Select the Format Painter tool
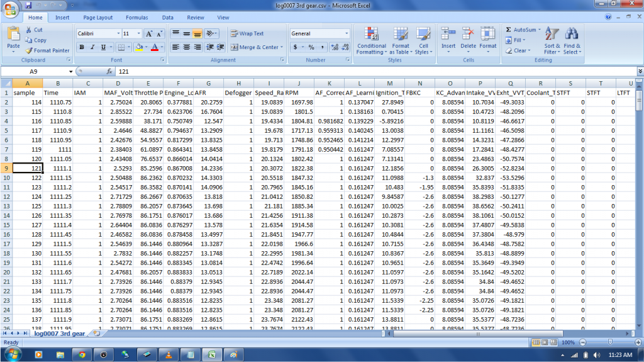Screen dimensions: 644x362 [x=47, y=50]
